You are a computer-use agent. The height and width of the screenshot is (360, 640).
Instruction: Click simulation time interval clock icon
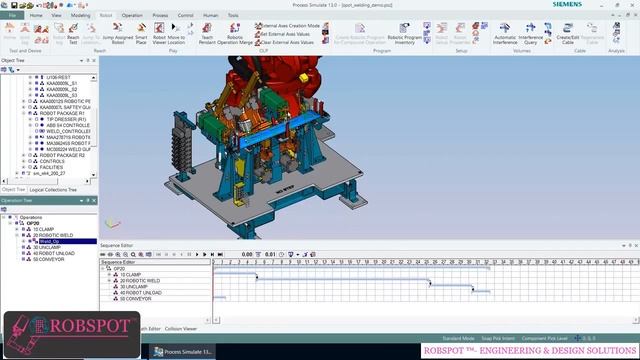coord(282,254)
